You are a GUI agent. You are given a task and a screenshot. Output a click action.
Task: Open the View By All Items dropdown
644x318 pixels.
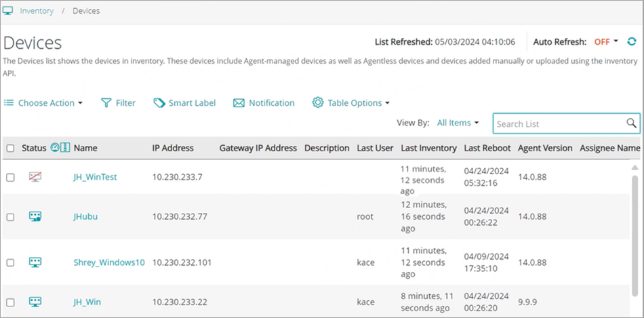point(458,123)
